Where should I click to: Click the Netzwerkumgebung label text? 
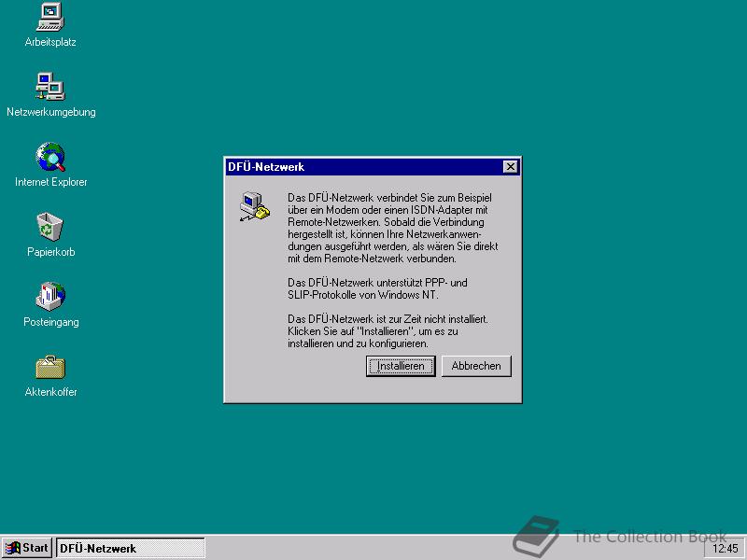[51, 112]
